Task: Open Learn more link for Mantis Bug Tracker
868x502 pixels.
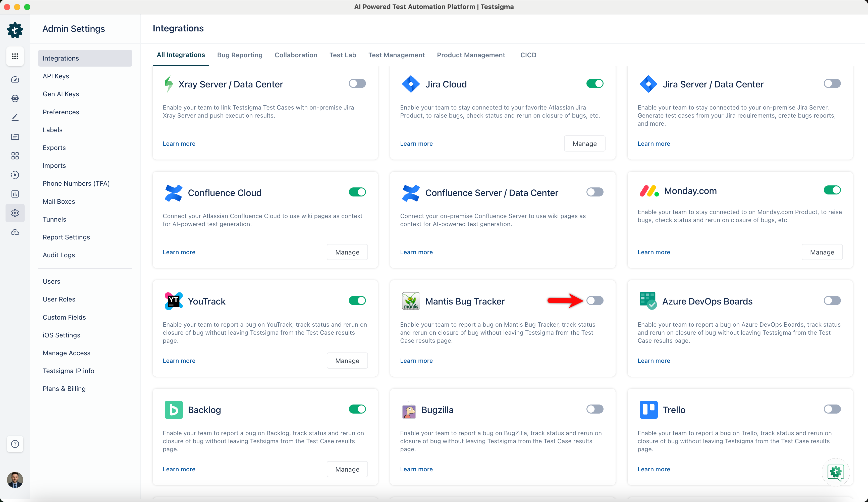Action: [416, 361]
